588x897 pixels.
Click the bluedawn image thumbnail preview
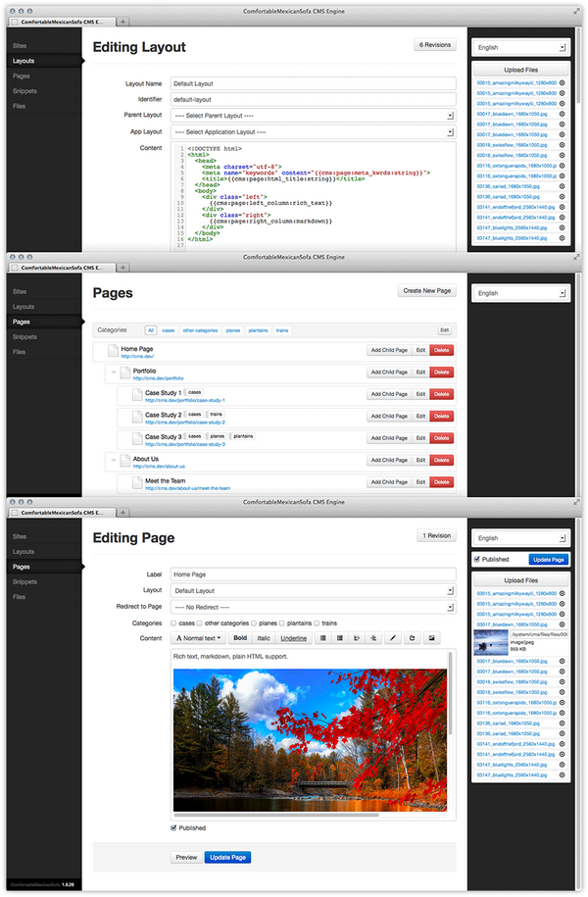click(x=491, y=642)
